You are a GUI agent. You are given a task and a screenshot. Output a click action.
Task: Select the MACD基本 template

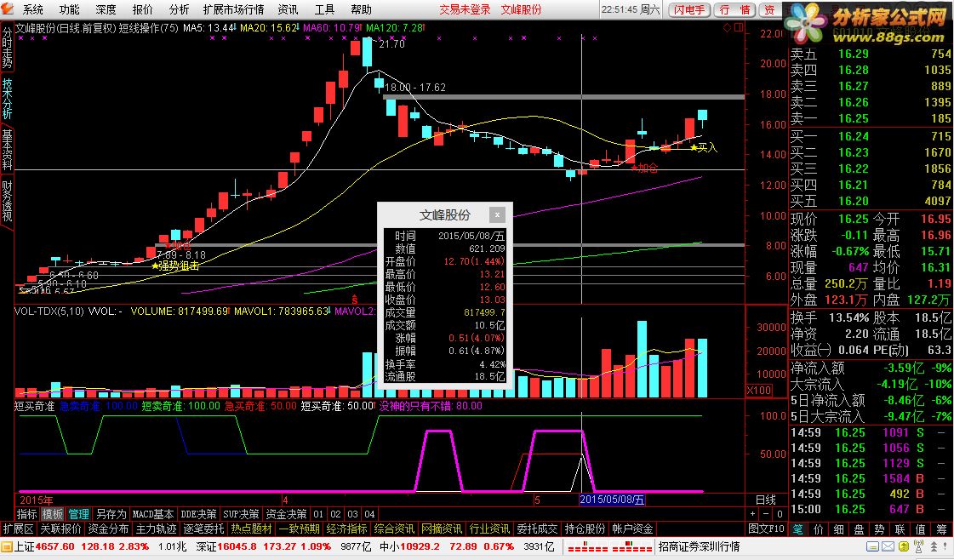pyautogui.click(x=153, y=514)
